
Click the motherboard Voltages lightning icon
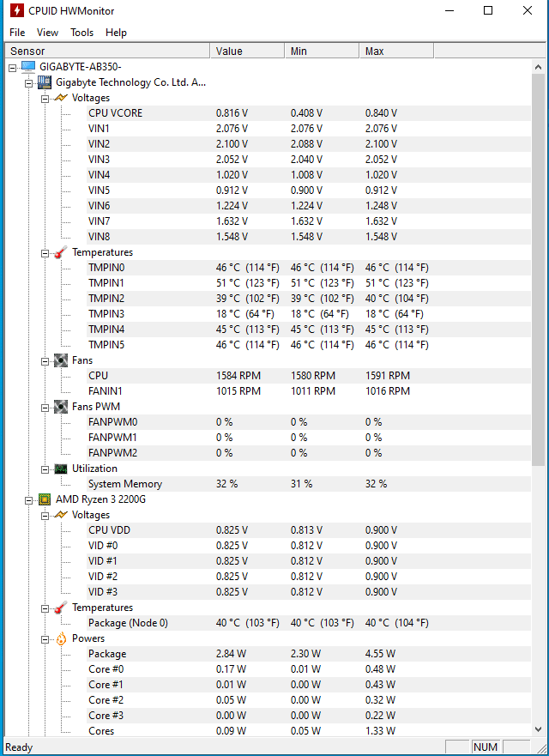tap(61, 98)
